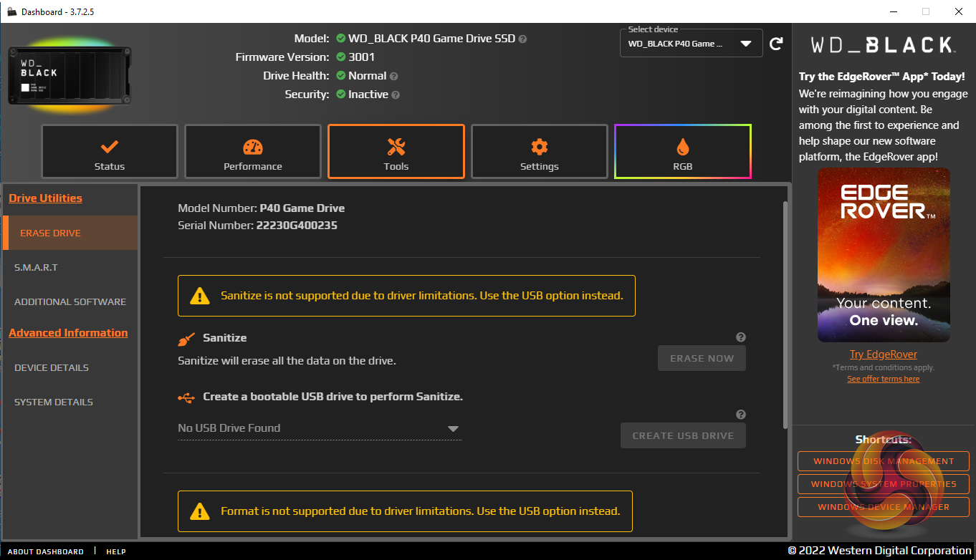Click the serial number 22230G400235
Viewport: 976px width, 560px height.
297,226
